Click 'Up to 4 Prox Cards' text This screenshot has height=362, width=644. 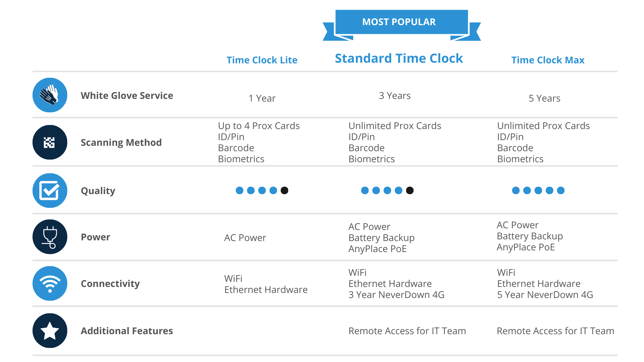259,126
